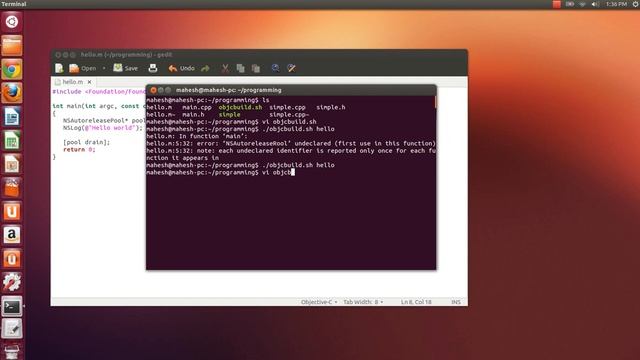Undo the last edit in gedit
640x360 pixels.
182,68
